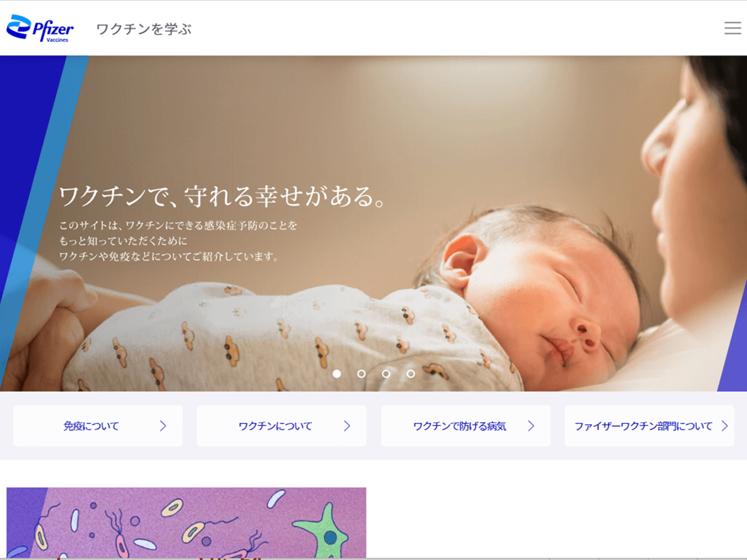747x560 pixels.
Task: Click the arrow beside 免疫について
Action: coord(163,425)
